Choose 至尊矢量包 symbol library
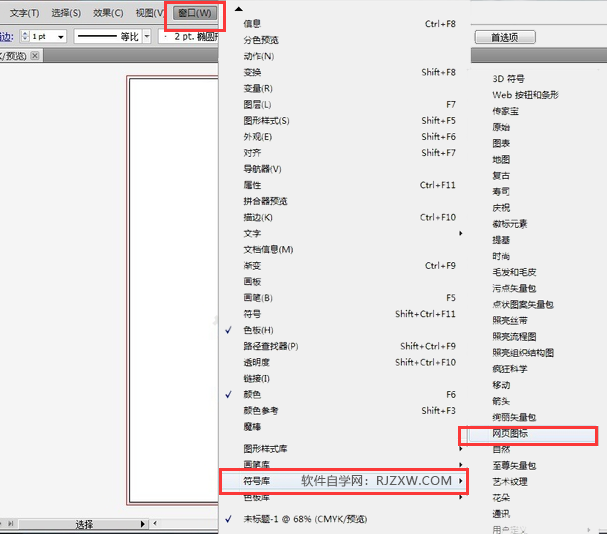This screenshot has height=534, width=607. 514,466
